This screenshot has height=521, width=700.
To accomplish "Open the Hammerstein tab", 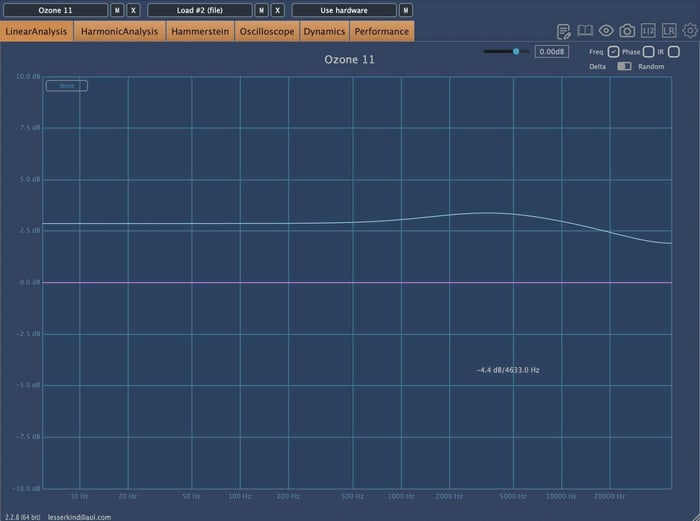I will (x=200, y=31).
